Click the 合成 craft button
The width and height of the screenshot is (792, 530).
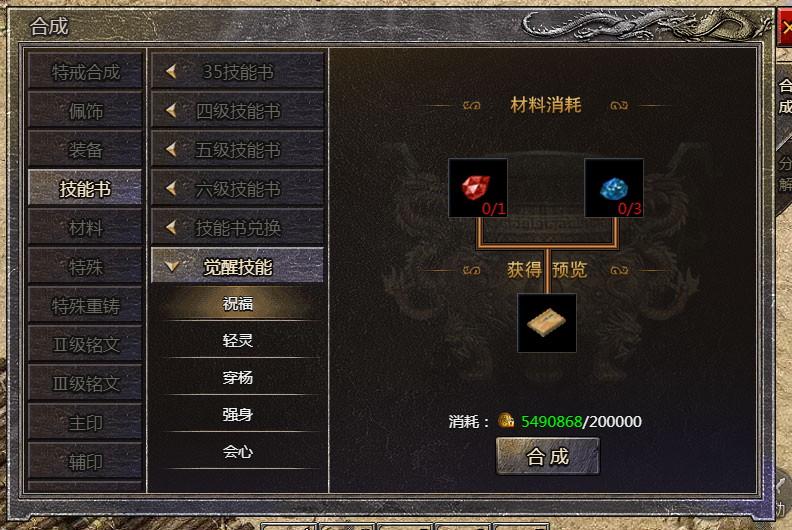click(548, 456)
